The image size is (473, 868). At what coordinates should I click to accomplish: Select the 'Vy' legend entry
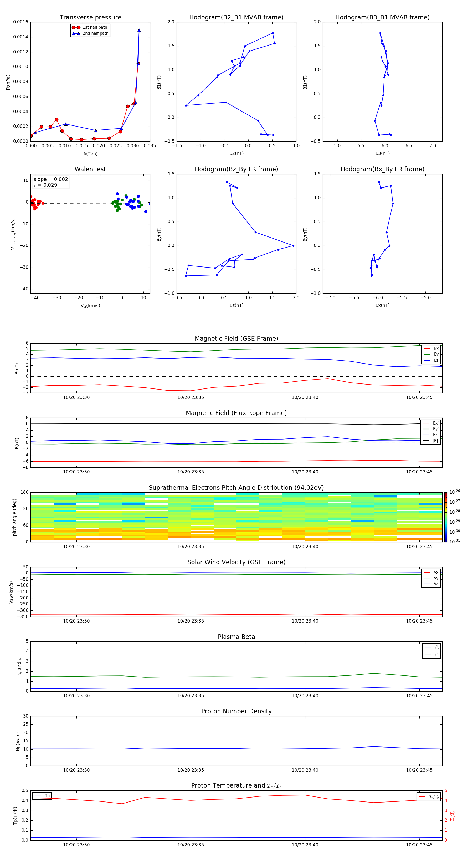tap(431, 578)
